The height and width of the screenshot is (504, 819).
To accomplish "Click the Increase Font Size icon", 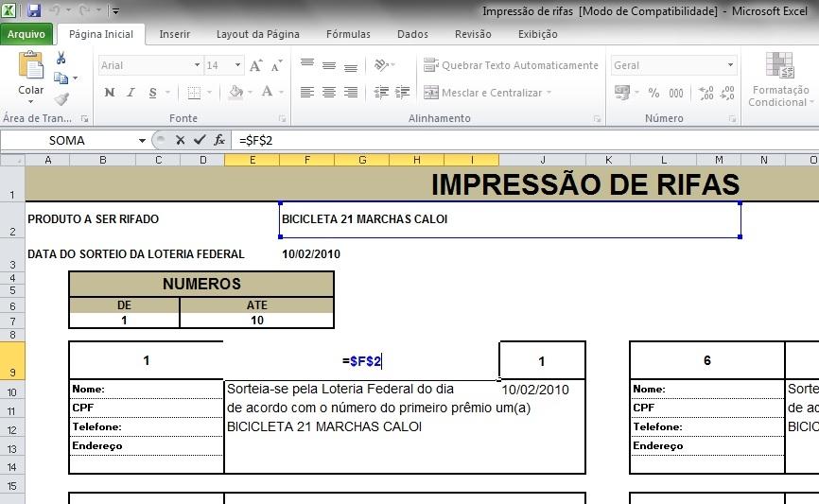I will click(x=255, y=65).
